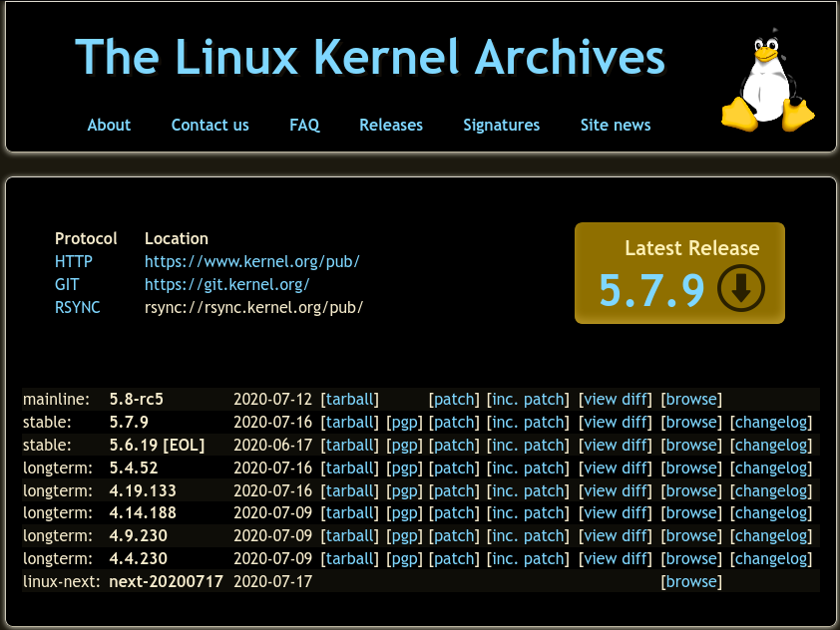
Task: Click the Tux penguin logo
Action: (x=768, y=81)
